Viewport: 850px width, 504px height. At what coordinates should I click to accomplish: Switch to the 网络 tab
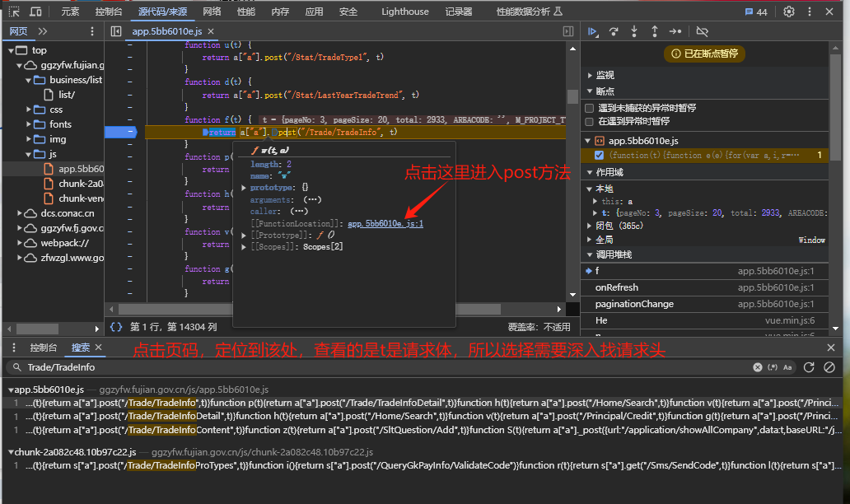[212, 12]
